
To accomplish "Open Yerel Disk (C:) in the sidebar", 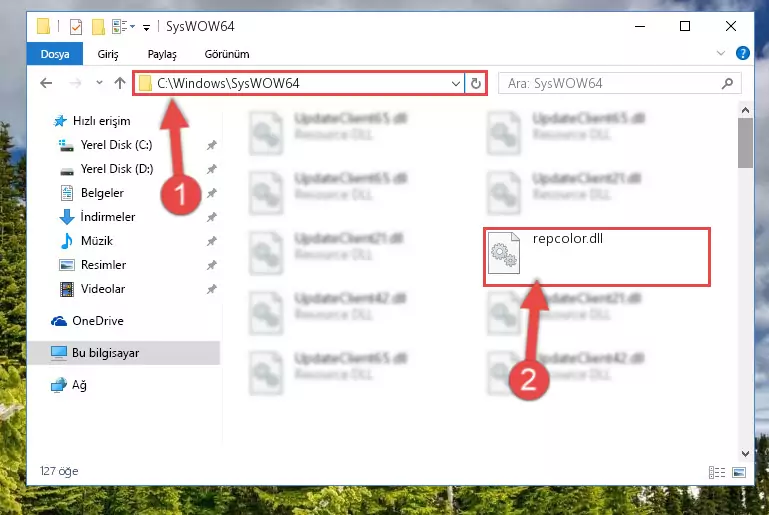I will click(x=106, y=145).
